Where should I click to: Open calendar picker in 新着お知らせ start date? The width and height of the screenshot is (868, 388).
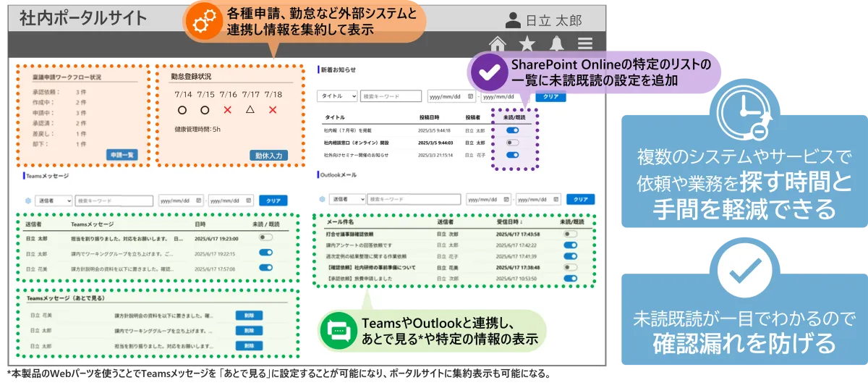click(470, 96)
